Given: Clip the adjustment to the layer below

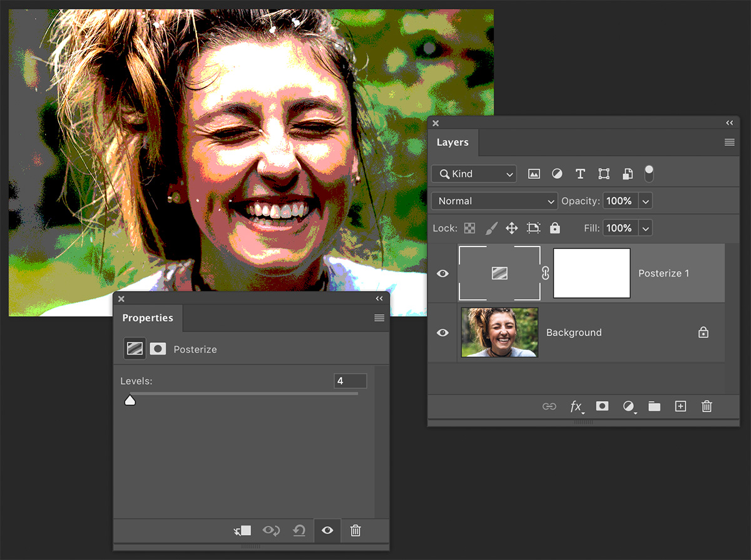Looking at the screenshot, I should click(242, 531).
